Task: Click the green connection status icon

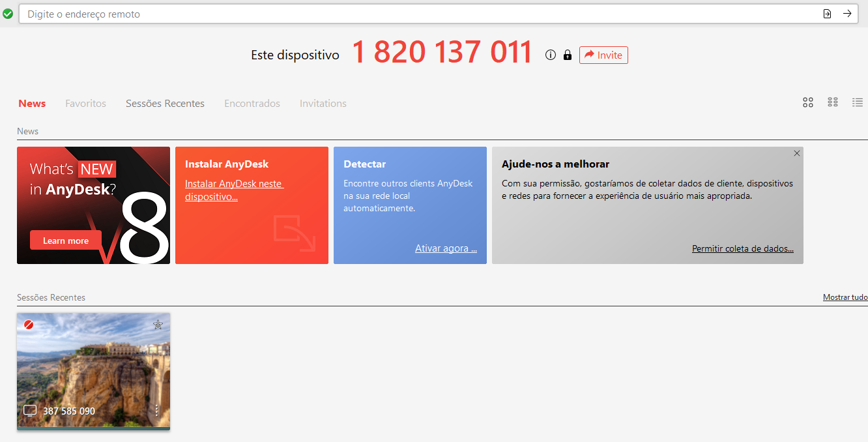Action: pos(8,14)
